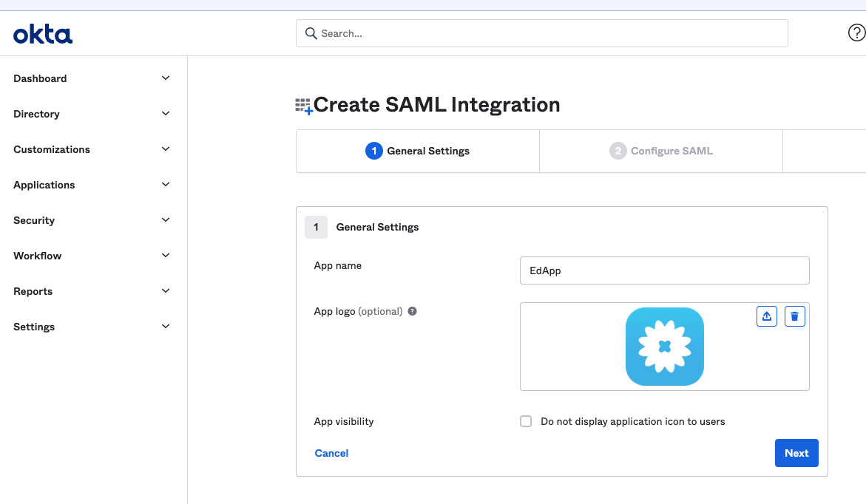This screenshot has height=504, width=866.
Task: Expand the Settings chevron
Action: coord(165,326)
